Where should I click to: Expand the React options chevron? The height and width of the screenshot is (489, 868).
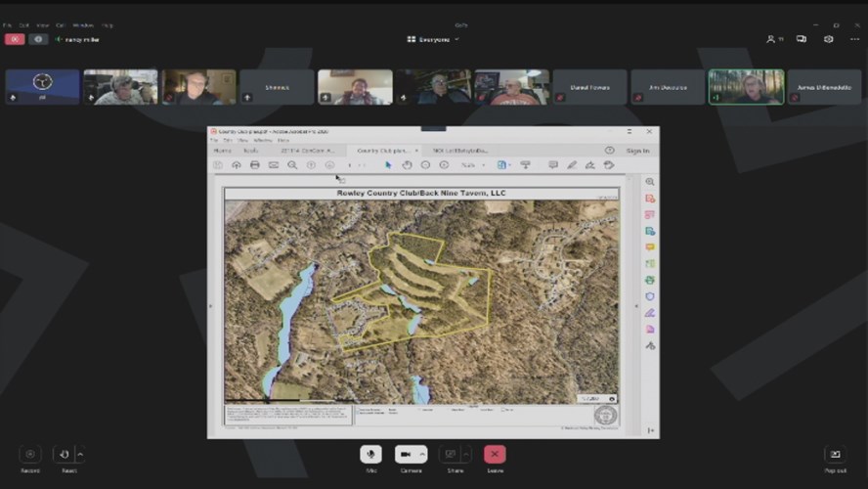(x=80, y=454)
